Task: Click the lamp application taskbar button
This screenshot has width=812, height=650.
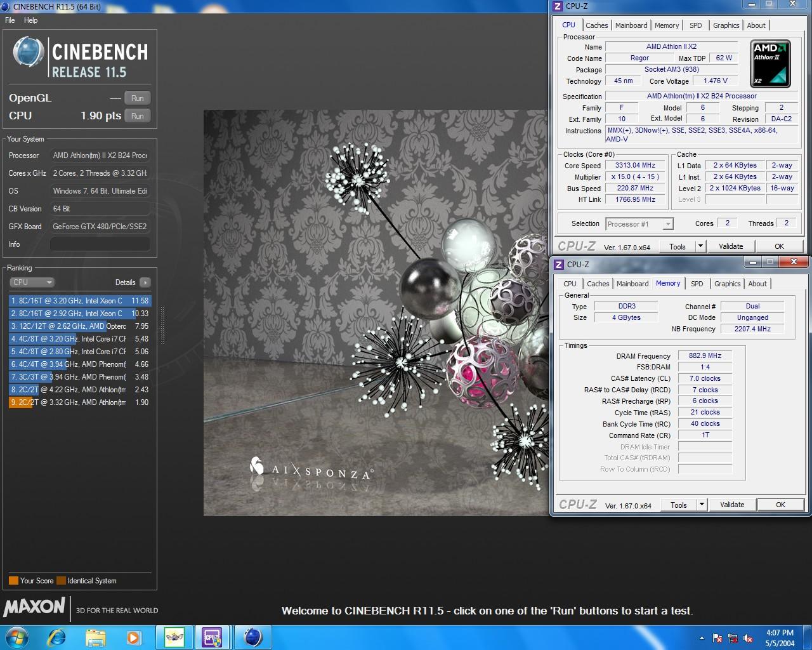Action: click(x=174, y=637)
